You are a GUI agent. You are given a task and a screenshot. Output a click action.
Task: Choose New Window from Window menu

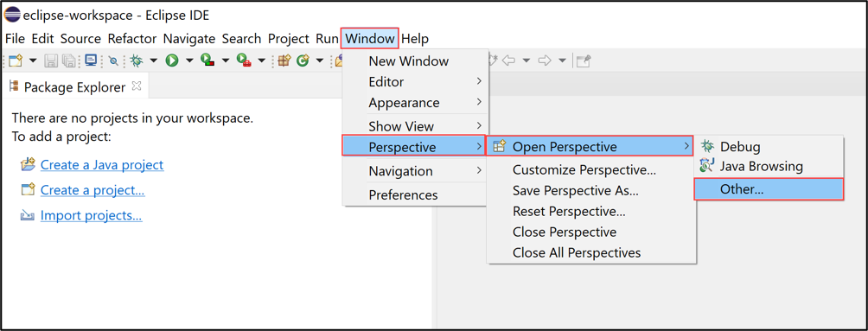[x=414, y=60]
